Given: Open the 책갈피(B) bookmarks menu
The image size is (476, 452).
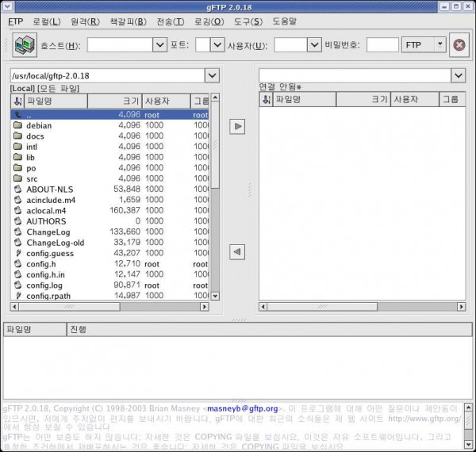Looking at the screenshot, I should click(128, 21).
